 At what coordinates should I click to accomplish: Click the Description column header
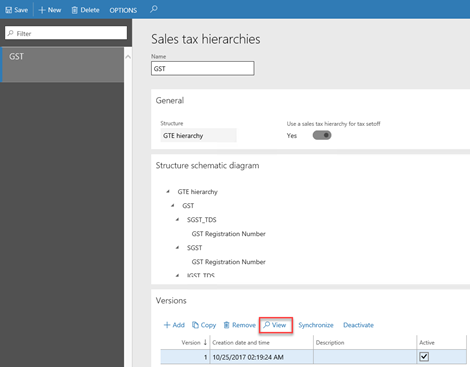(x=330, y=342)
